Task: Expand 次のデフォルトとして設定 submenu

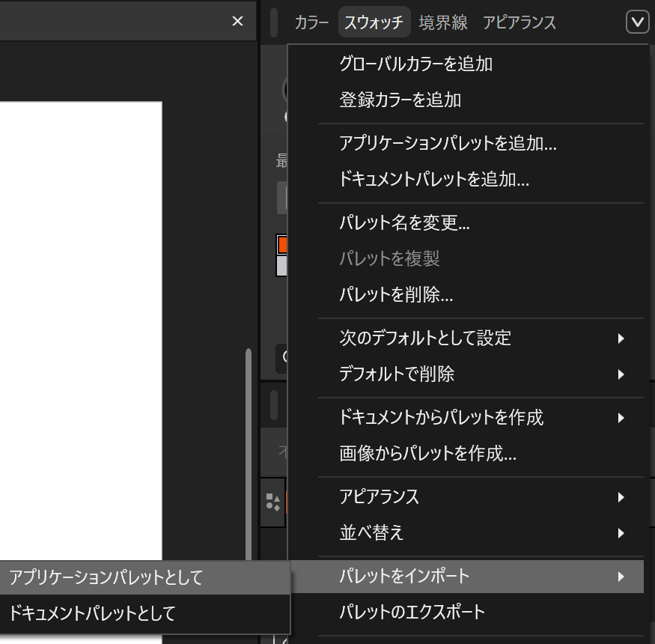Action: (466, 338)
